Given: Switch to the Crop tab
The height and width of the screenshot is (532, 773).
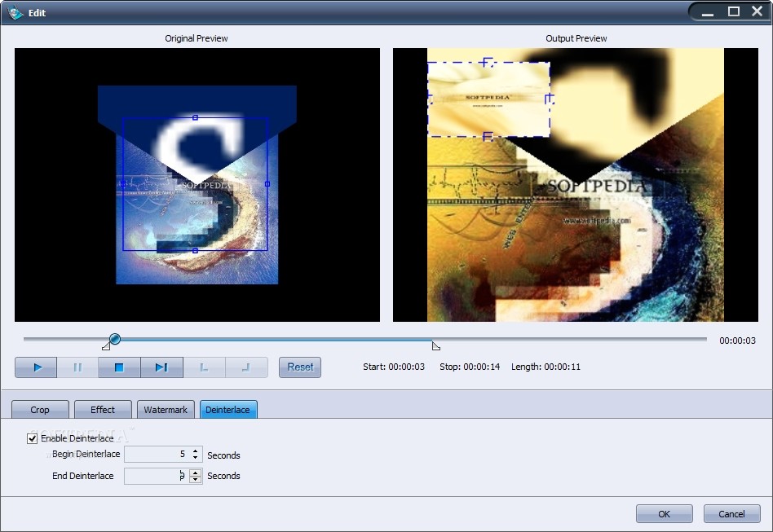Looking at the screenshot, I should click(40, 410).
